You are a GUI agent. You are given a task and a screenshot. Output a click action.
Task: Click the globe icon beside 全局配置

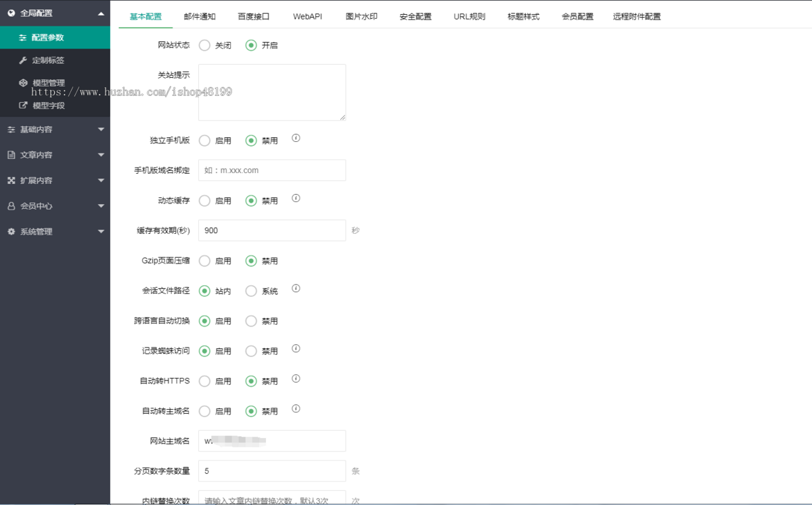pyautogui.click(x=12, y=13)
